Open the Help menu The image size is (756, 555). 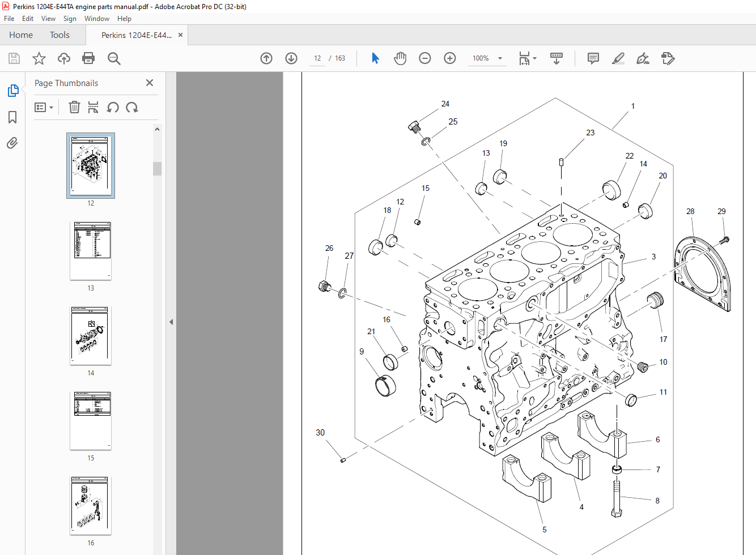coord(124,19)
